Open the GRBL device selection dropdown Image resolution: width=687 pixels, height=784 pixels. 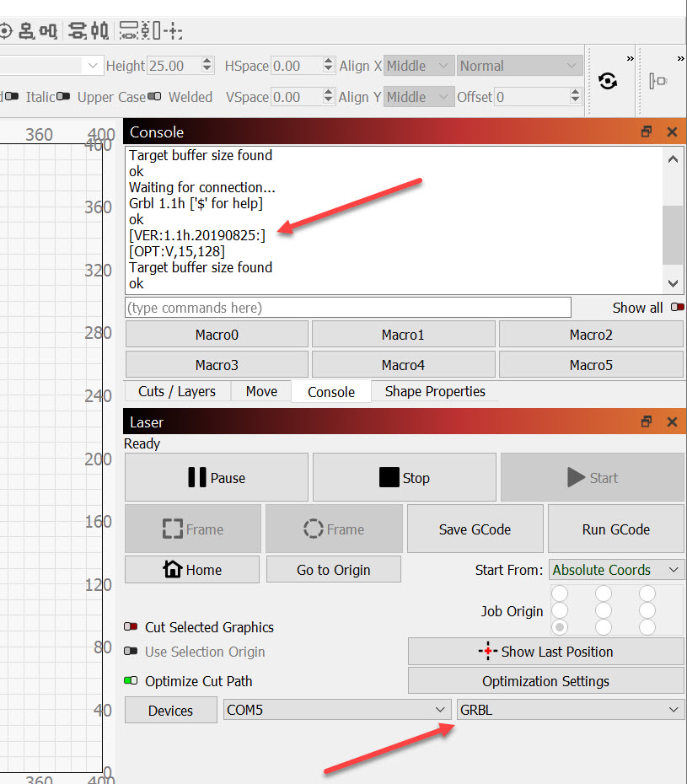pyautogui.click(x=570, y=710)
